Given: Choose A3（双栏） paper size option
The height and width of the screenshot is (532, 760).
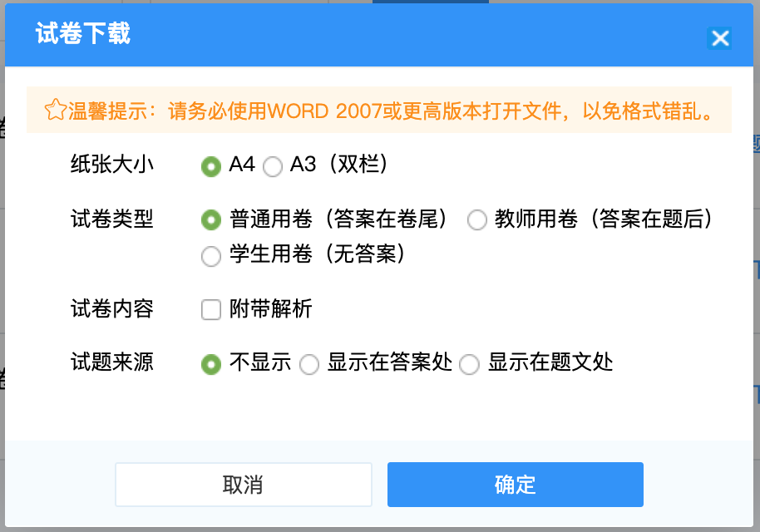Looking at the screenshot, I should (x=272, y=166).
